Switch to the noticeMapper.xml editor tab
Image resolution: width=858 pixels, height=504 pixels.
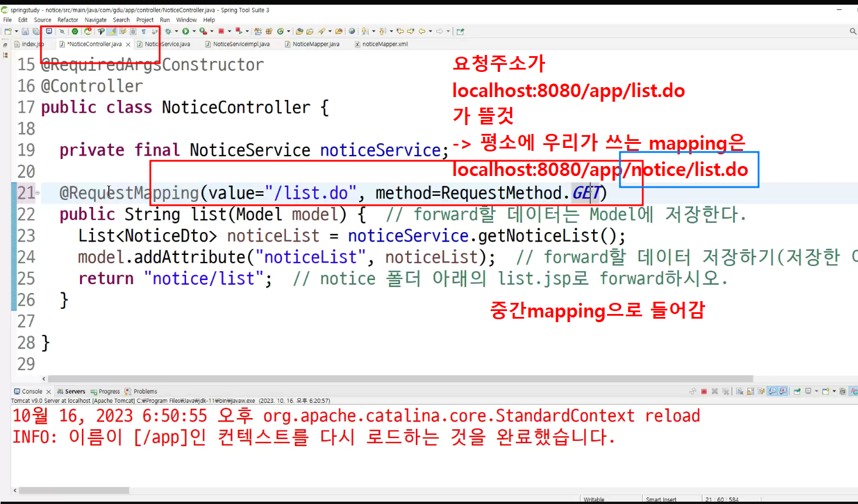(x=381, y=44)
